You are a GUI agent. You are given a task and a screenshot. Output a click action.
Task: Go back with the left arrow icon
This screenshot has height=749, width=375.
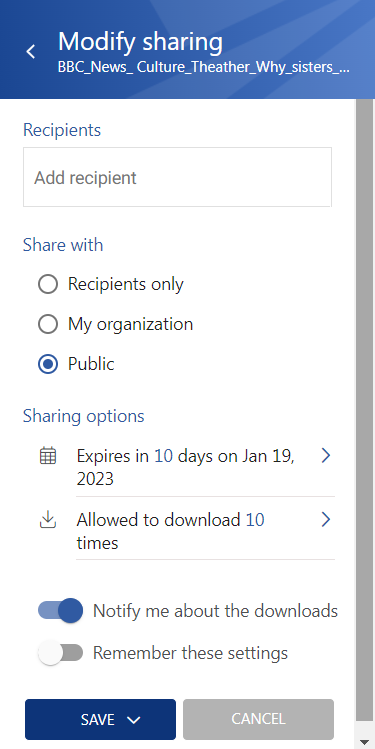point(31,52)
